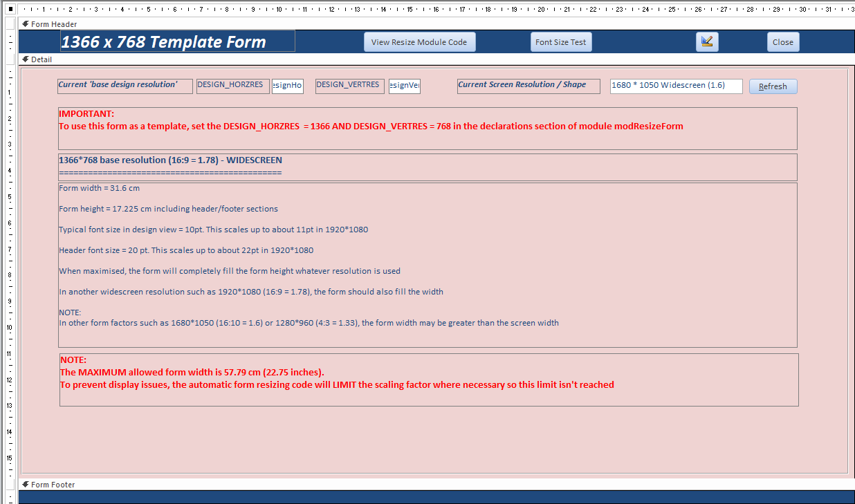Select the Form Footer section bar
This screenshot has width=855, height=504.
coord(436,485)
